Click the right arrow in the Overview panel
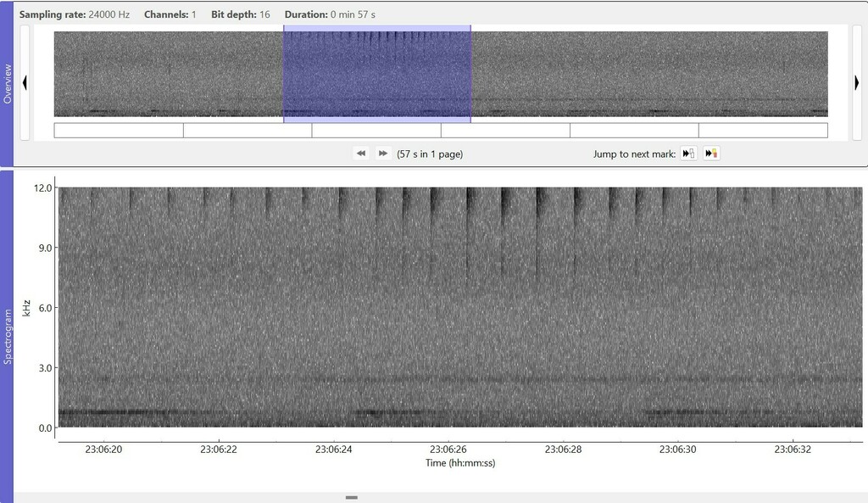The height and width of the screenshot is (503, 868). (x=856, y=82)
